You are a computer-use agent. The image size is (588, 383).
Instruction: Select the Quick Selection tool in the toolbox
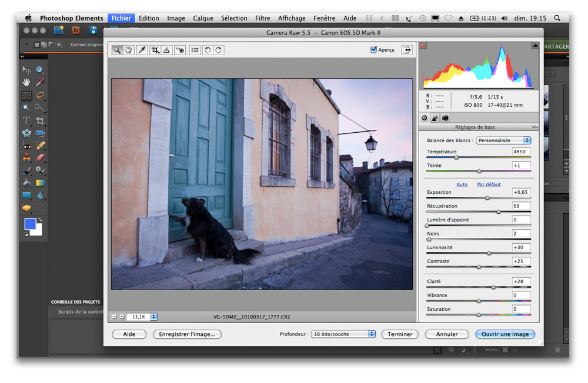pyautogui.click(x=40, y=108)
